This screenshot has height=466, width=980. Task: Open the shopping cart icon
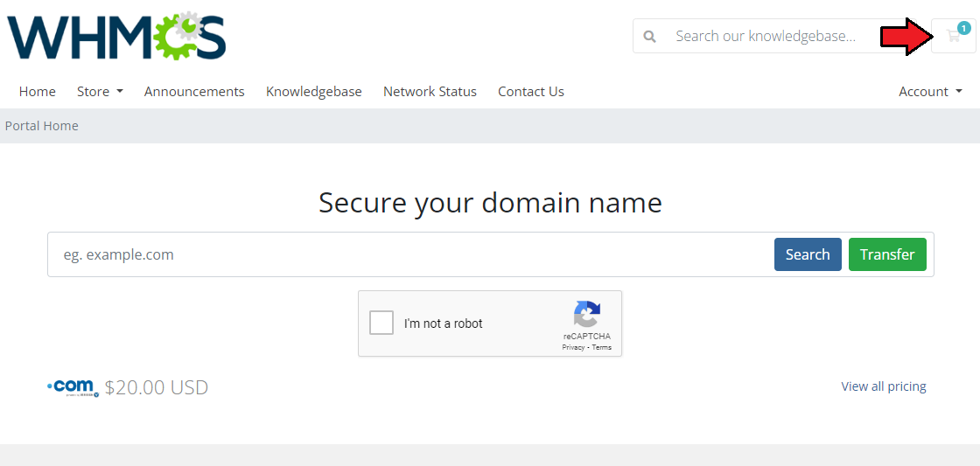[x=953, y=36]
